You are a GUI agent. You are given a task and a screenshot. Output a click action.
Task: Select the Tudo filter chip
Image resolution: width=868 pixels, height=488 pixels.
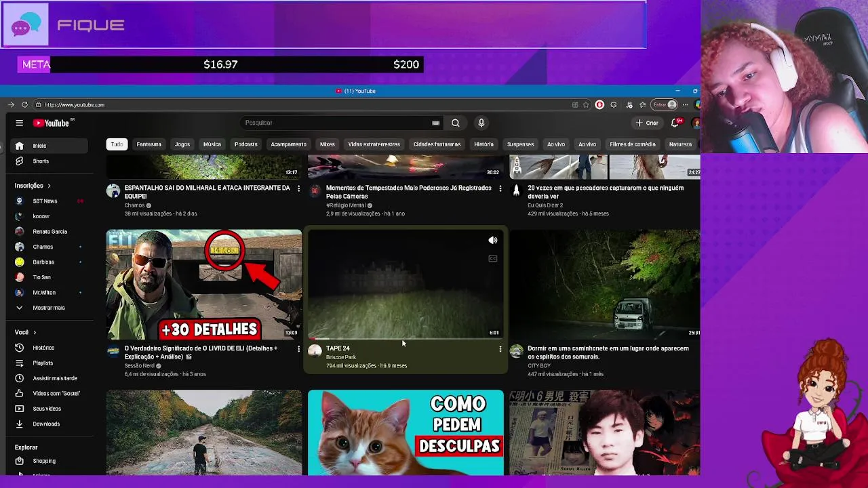coord(117,144)
